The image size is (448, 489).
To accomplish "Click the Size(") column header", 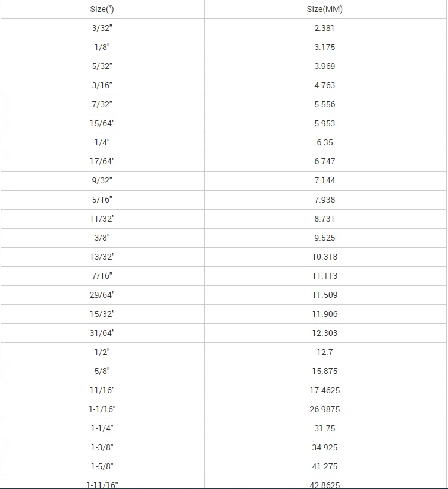I will point(102,9).
